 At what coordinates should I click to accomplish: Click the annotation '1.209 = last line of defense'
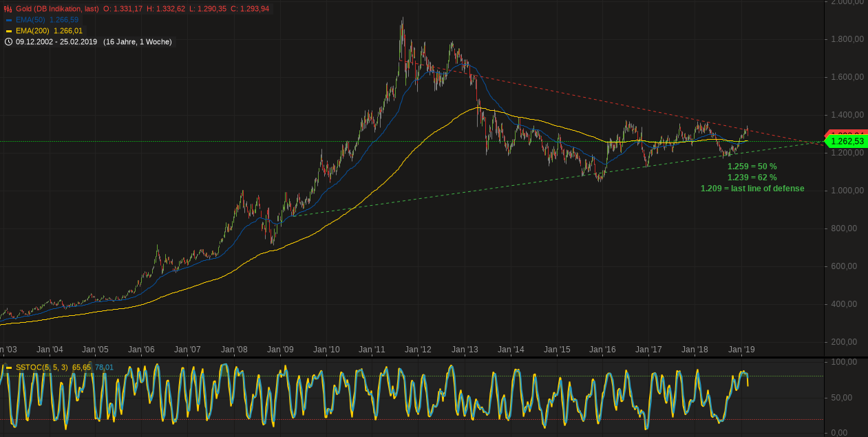coord(752,189)
